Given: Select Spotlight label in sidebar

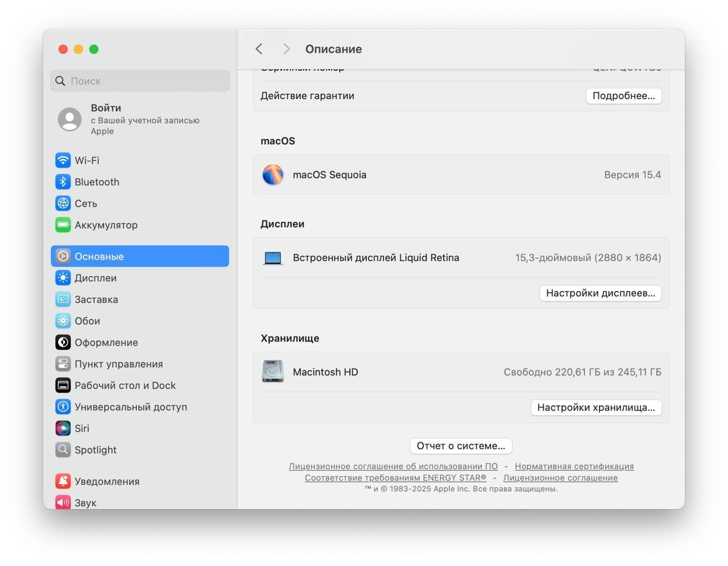Looking at the screenshot, I should (96, 450).
